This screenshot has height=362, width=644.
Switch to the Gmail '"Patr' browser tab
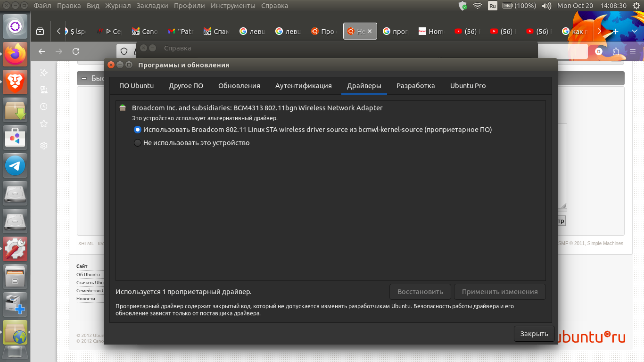tap(181, 32)
